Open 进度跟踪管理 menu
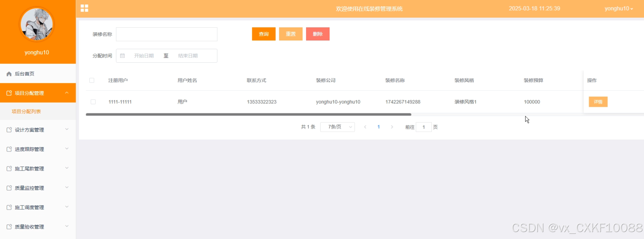The width and height of the screenshot is (644, 239). [x=38, y=149]
